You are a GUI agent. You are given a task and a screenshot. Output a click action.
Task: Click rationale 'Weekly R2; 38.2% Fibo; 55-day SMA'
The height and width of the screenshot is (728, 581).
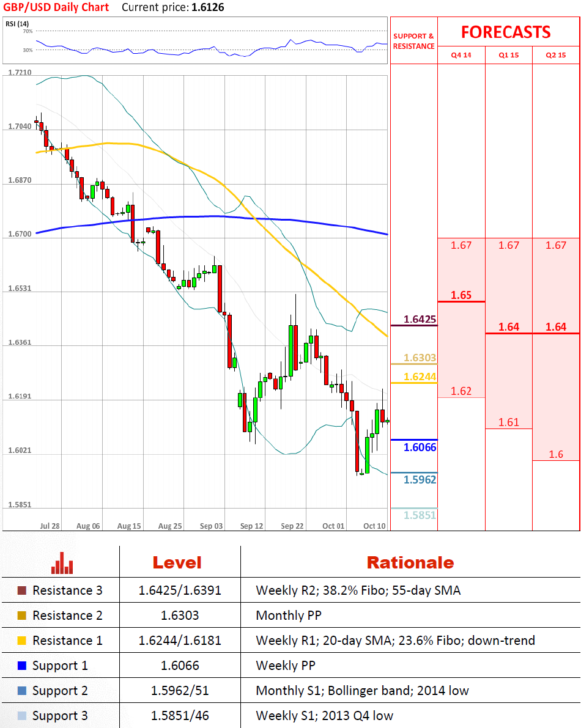(x=358, y=590)
